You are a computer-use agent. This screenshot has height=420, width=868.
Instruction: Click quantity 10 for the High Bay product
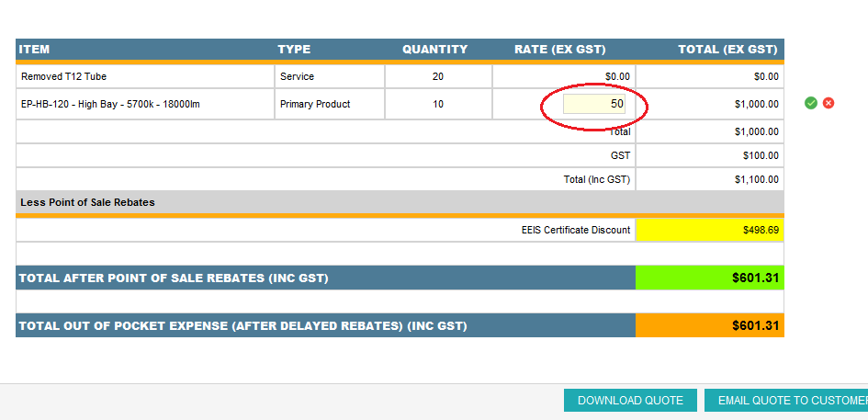click(438, 105)
